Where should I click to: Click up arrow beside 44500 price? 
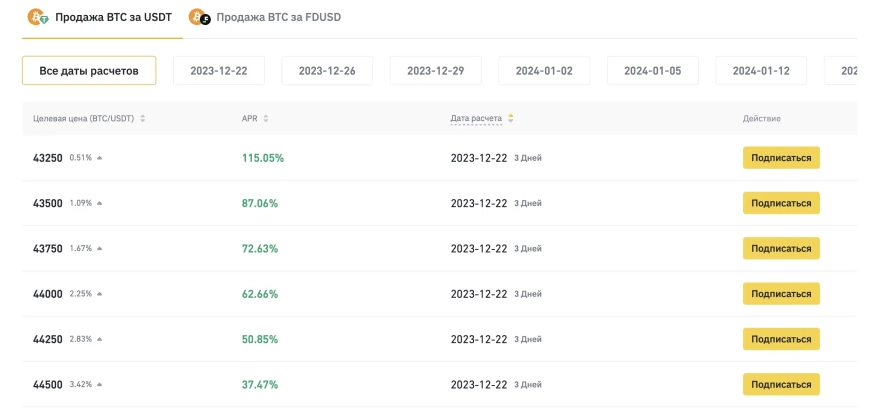click(x=99, y=384)
